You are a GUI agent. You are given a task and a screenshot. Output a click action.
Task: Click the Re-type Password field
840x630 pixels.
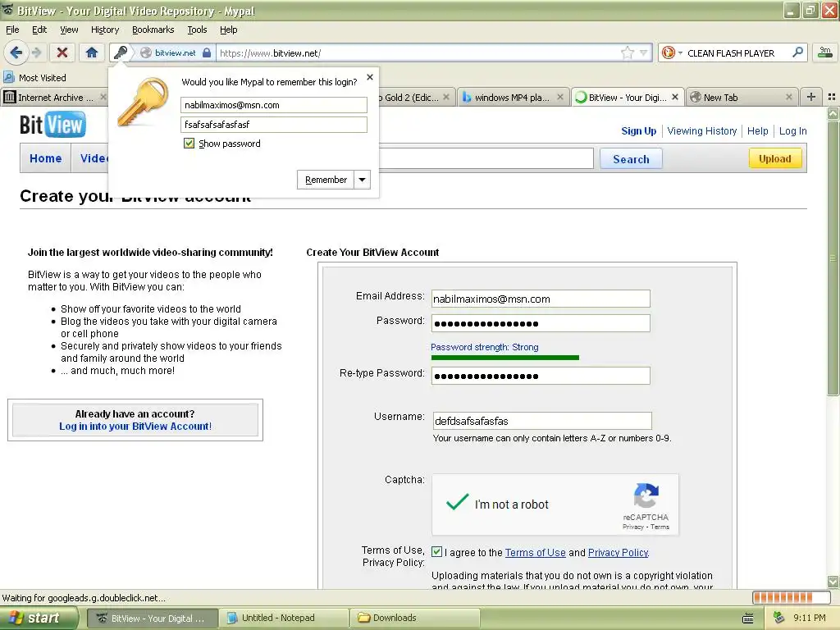541,376
